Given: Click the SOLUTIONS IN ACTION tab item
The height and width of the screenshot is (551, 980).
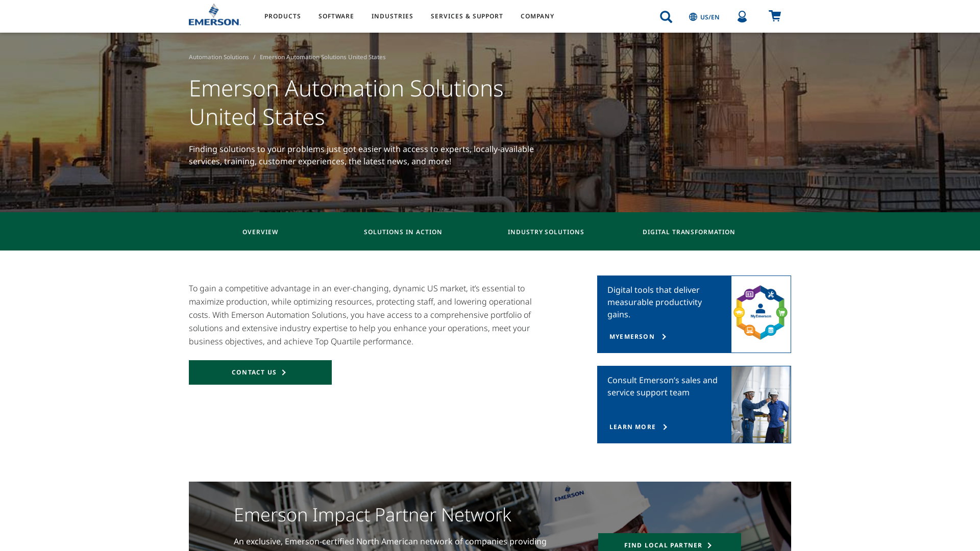Looking at the screenshot, I should (403, 231).
